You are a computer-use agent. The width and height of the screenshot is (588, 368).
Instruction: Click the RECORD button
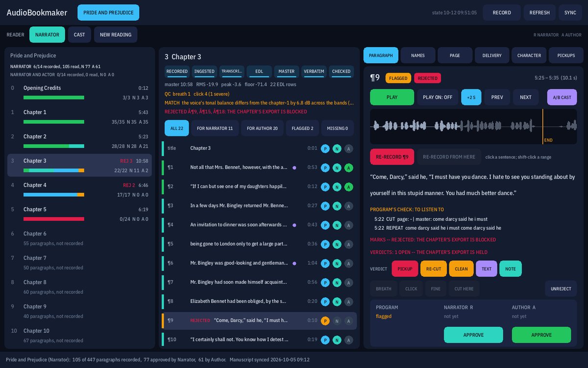click(502, 13)
